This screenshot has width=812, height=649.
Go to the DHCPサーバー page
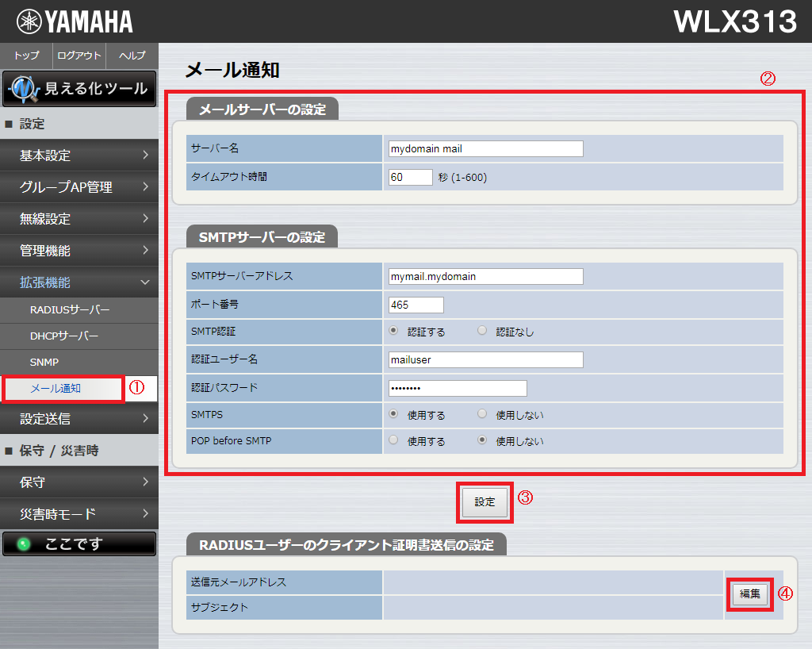pos(64,336)
